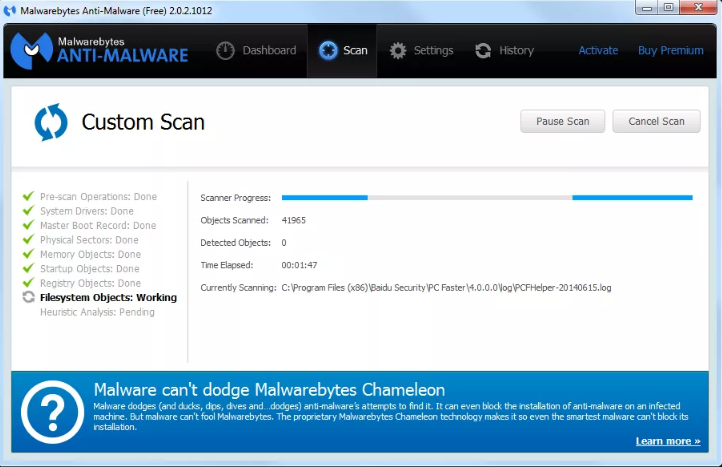Select 'System Drivers: Done' text
The image size is (722, 467).
point(87,211)
